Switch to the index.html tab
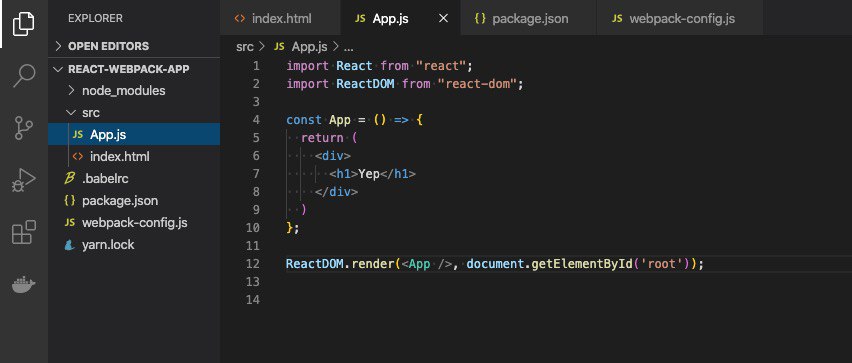852x363 pixels. point(280,18)
